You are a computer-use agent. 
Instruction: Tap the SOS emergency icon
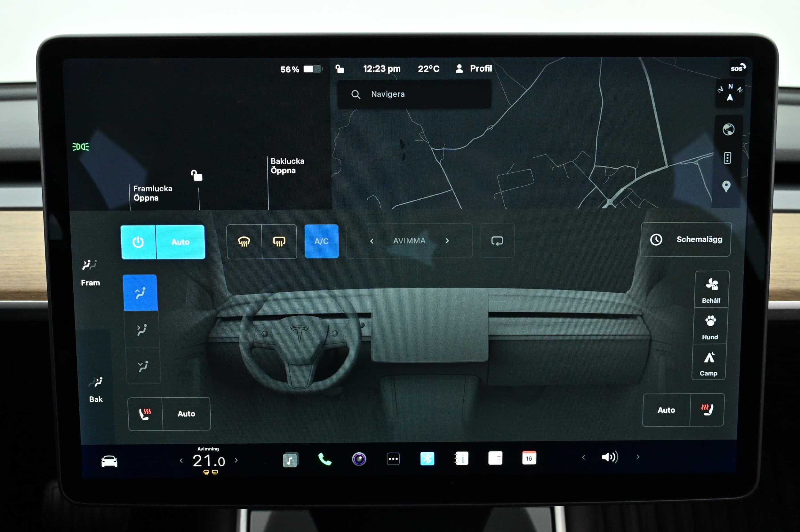click(x=738, y=68)
